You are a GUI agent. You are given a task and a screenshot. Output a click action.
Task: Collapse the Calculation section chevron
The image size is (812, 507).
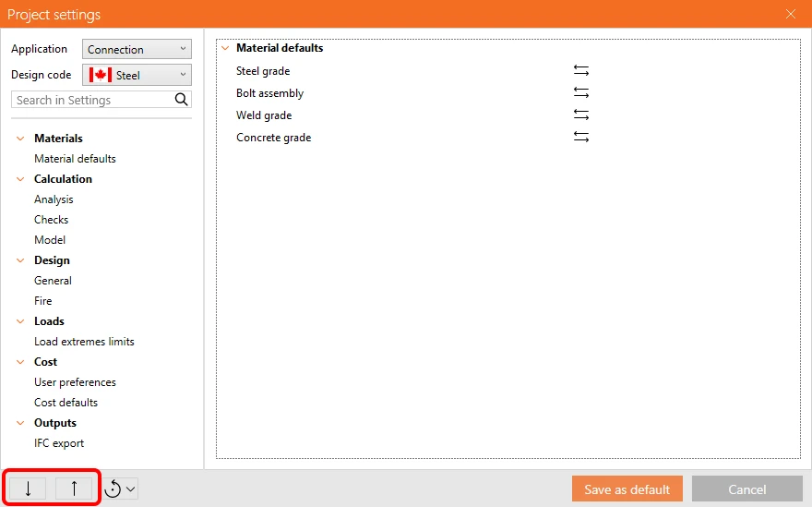[20, 179]
